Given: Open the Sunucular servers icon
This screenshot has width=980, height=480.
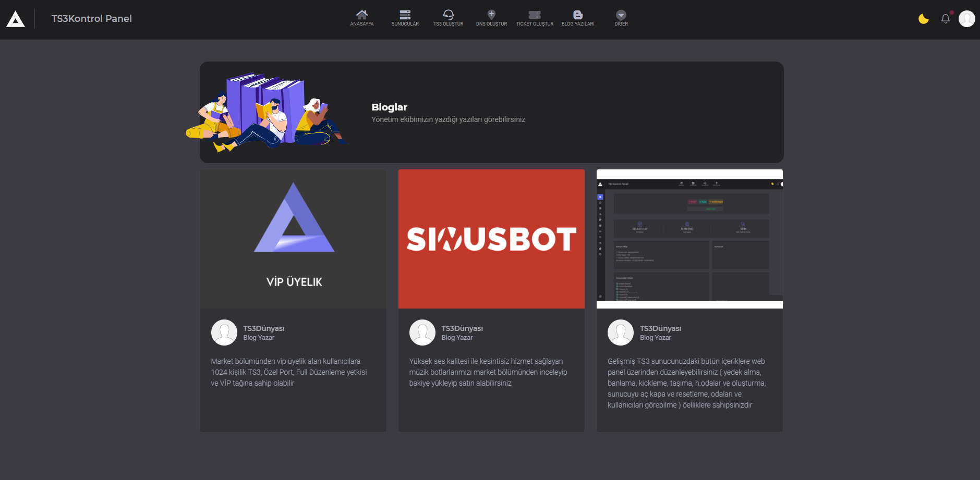Looking at the screenshot, I should click(x=405, y=15).
